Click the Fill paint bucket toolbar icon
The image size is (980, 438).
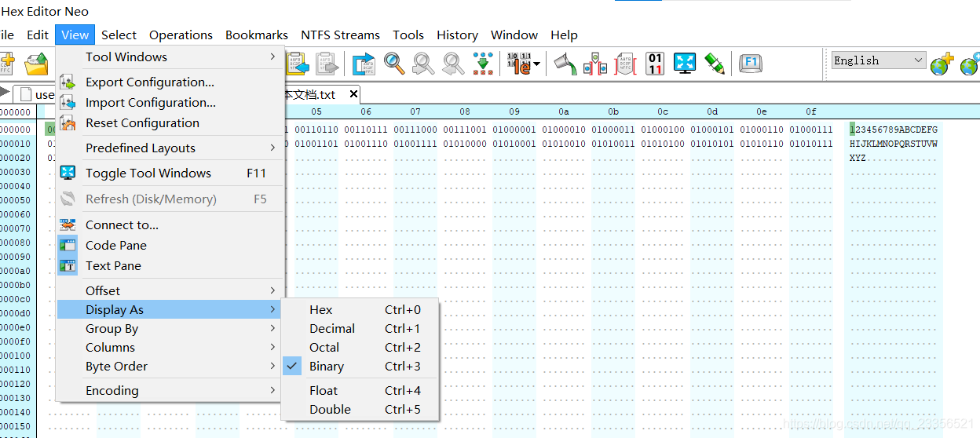[565, 63]
